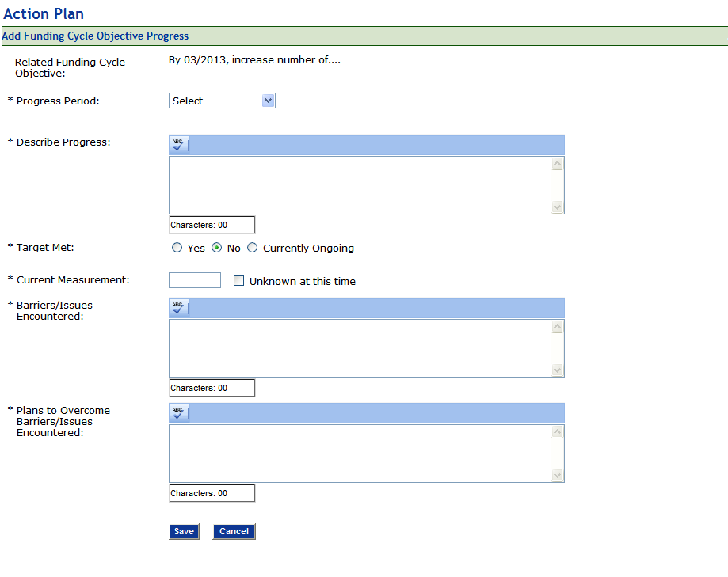Click into the Current Measurement field
Image resolution: width=728 pixels, height=577 pixels.
[195, 280]
